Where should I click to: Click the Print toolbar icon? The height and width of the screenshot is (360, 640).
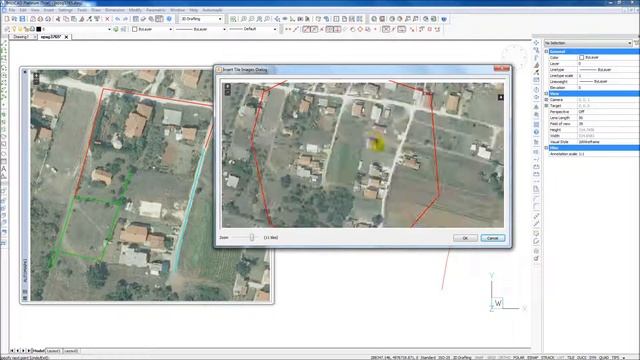(32, 19)
